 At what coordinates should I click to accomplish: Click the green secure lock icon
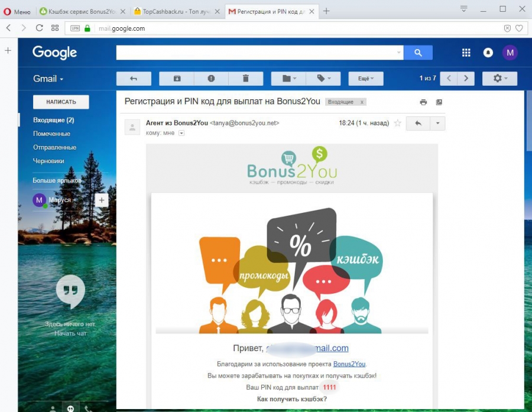coord(87,28)
